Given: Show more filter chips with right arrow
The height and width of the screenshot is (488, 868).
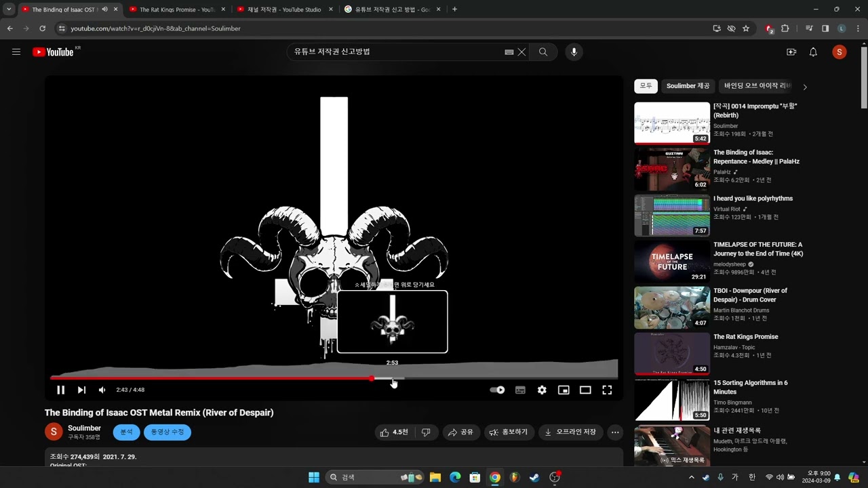Looking at the screenshot, I should point(805,87).
